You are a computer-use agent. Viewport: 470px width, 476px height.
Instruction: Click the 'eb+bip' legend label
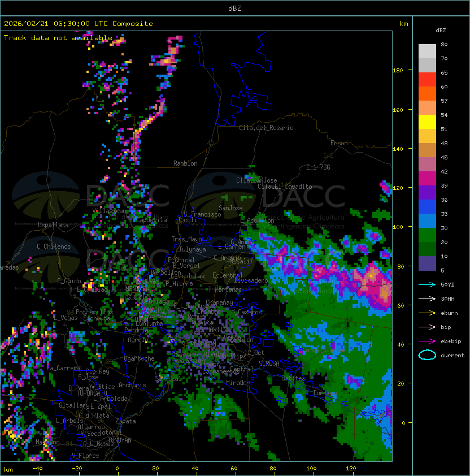click(x=451, y=341)
